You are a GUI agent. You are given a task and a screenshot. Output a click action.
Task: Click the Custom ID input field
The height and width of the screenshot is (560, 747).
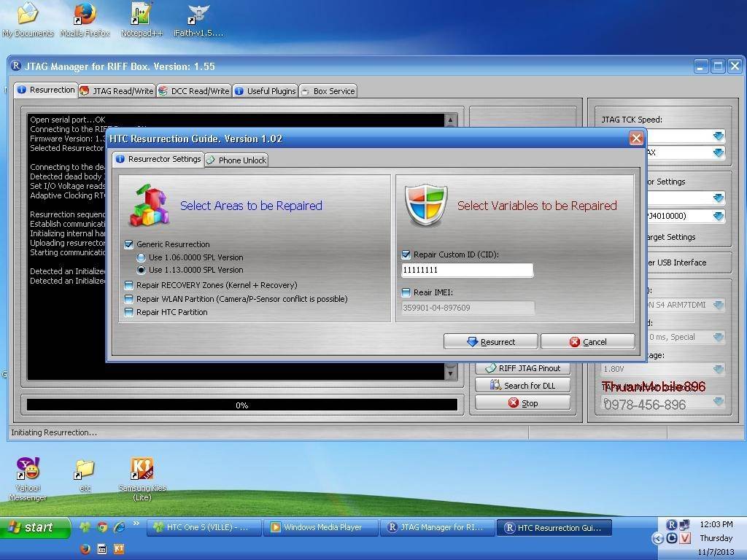tap(468, 270)
